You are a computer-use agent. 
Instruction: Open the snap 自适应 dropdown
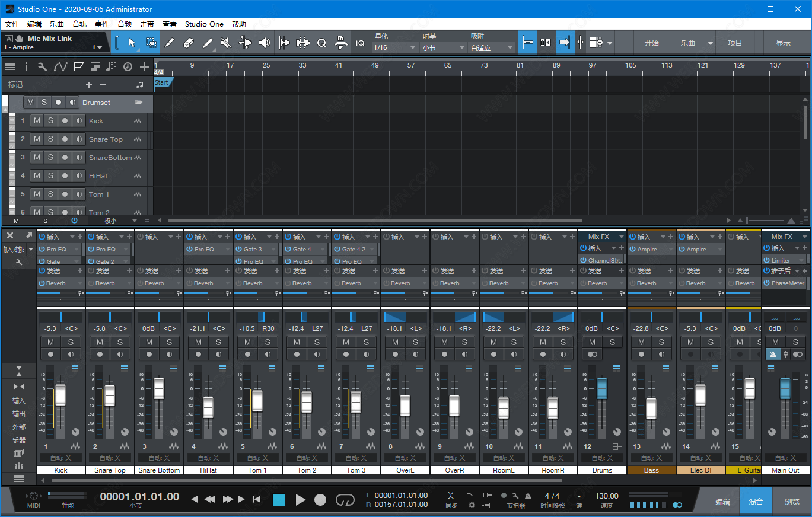[492, 47]
